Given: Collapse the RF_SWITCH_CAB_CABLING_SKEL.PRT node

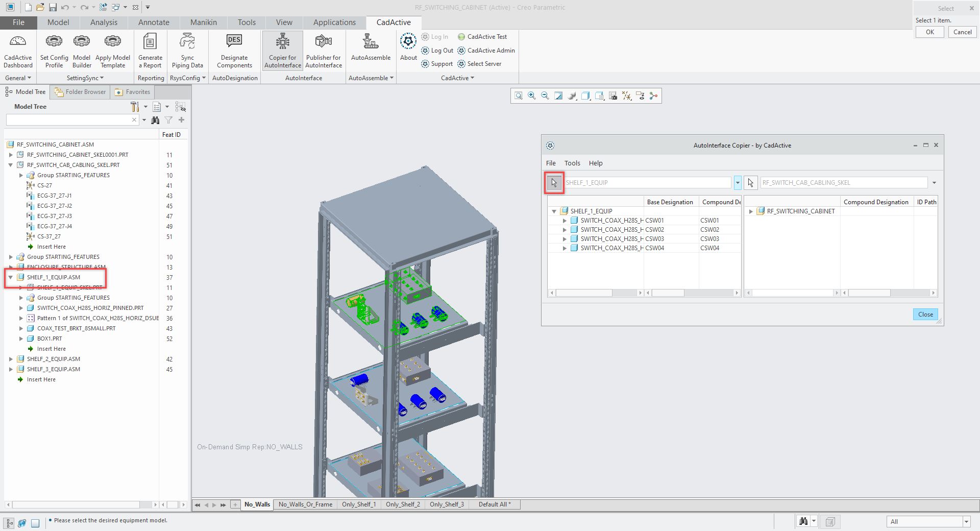Looking at the screenshot, I should (11, 165).
